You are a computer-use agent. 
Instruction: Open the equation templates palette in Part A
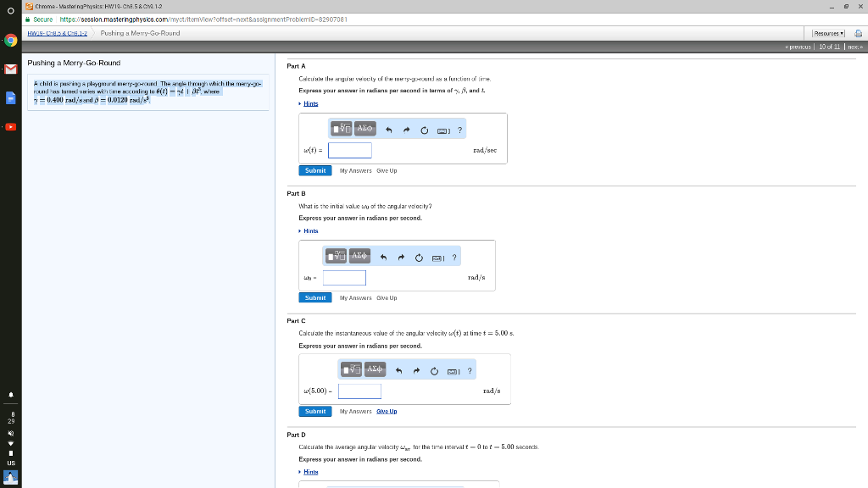point(342,129)
